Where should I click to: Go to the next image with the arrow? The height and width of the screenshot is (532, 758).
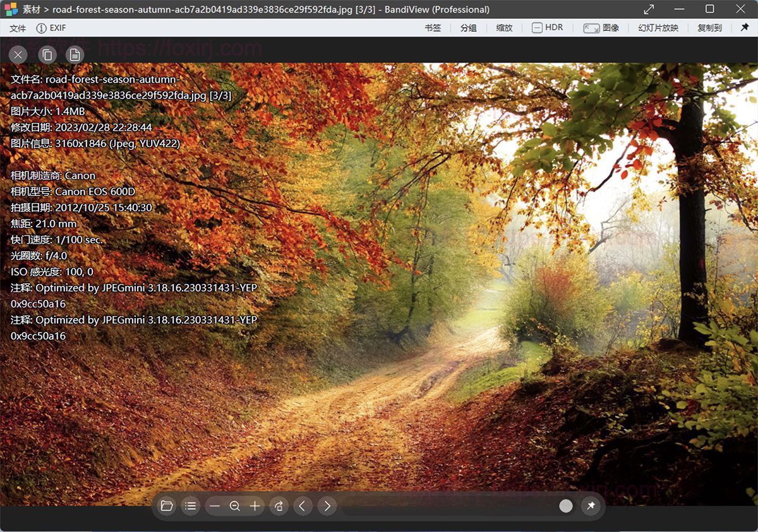327,505
